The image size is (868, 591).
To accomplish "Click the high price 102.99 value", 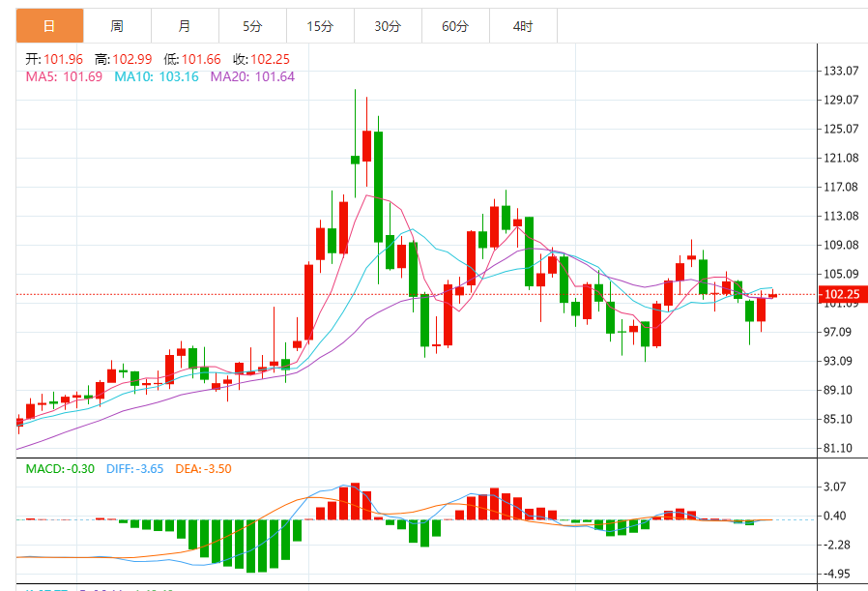I will point(132,59).
